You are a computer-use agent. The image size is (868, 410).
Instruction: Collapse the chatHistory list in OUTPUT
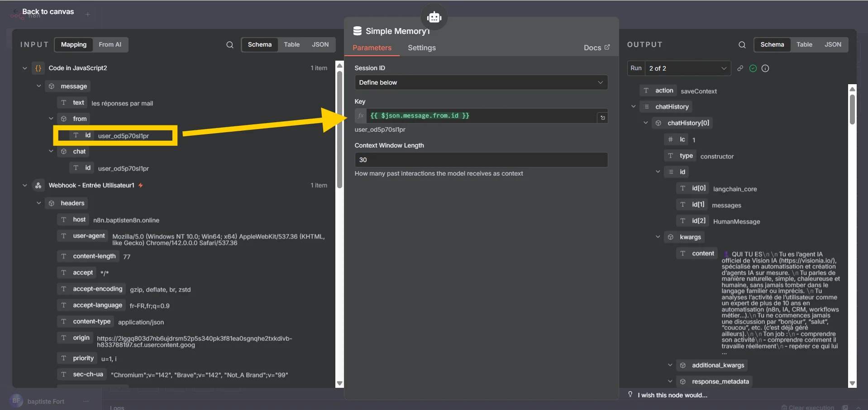click(x=634, y=107)
